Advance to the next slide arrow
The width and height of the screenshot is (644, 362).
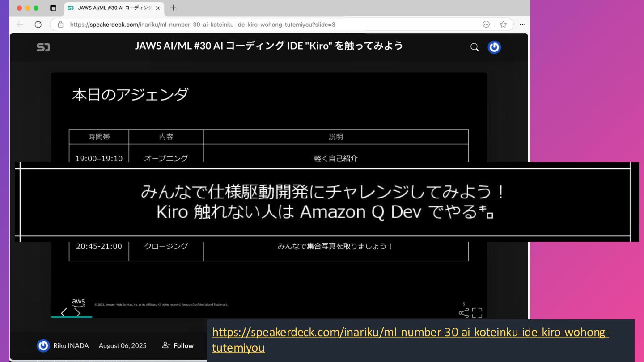(78, 312)
